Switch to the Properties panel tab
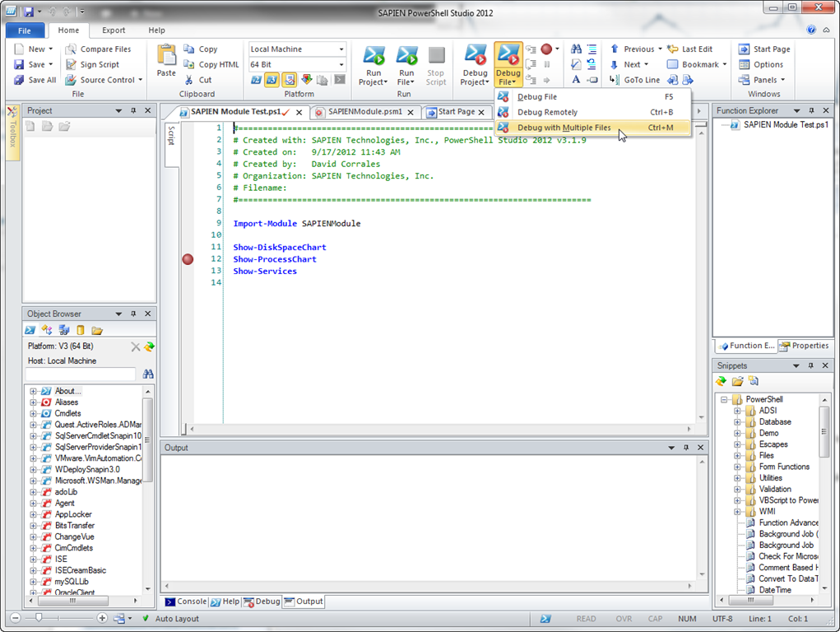The width and height of the screenshot is (840, 632). click(x=804, y=346)
